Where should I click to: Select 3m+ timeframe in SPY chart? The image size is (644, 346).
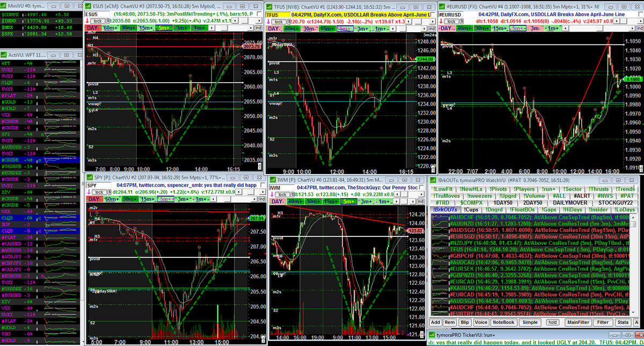pyautogui.click(x=182, y=199)
